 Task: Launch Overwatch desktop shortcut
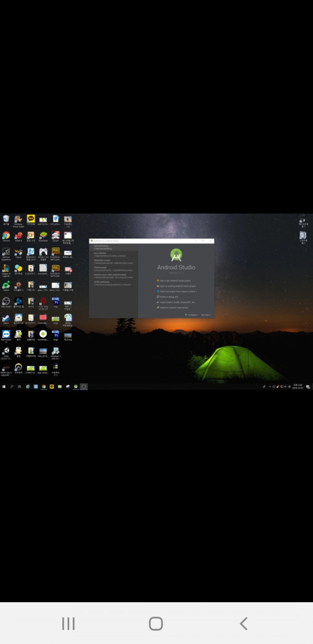(18, 369)
